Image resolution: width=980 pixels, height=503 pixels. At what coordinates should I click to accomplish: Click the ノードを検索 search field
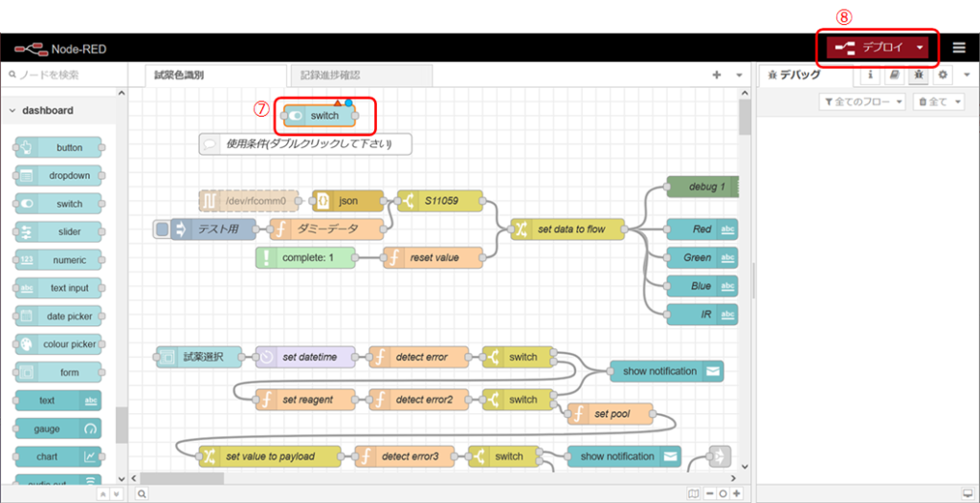(x=62, y=75)
